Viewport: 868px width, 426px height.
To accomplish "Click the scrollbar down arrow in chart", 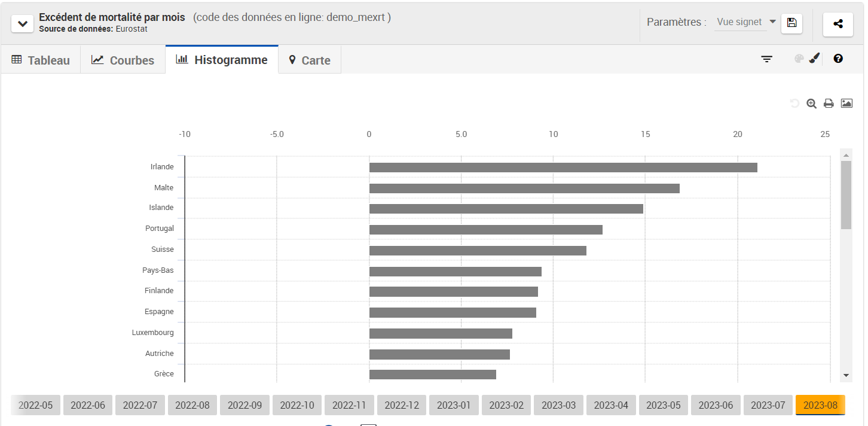I will (845, 375).
